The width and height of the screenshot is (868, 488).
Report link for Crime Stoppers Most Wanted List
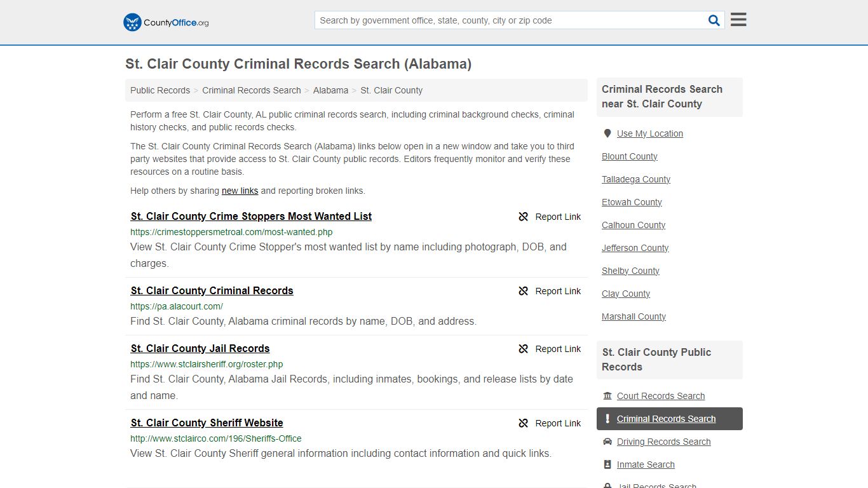(x=550, y=217)
